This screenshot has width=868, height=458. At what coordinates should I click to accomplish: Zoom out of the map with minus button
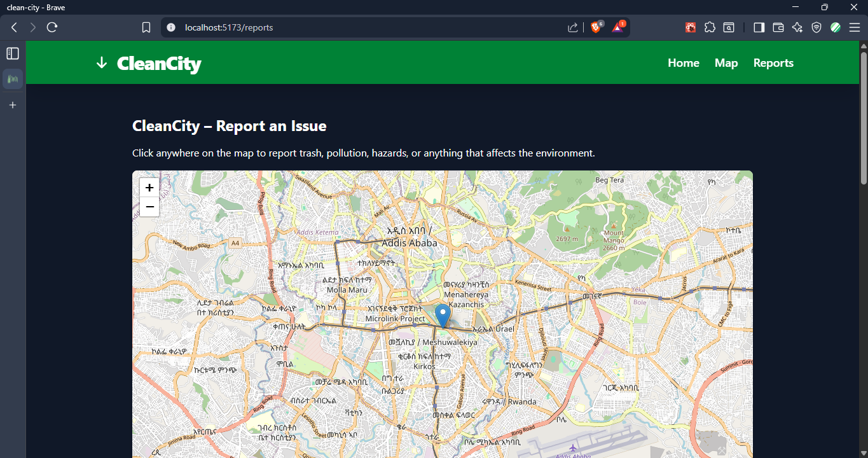(x=149, y=207)
